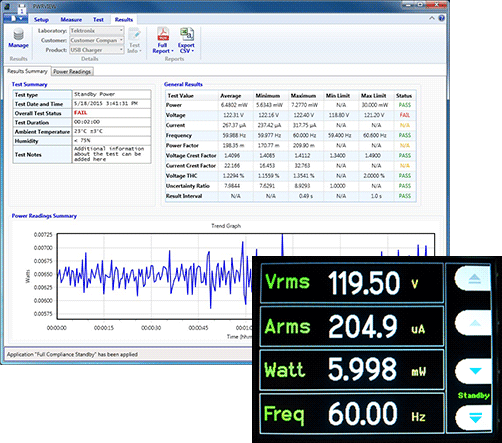Open the Power Readings tab
The height and width of the screenshot is (443, 502).
[x=72, y=72]
